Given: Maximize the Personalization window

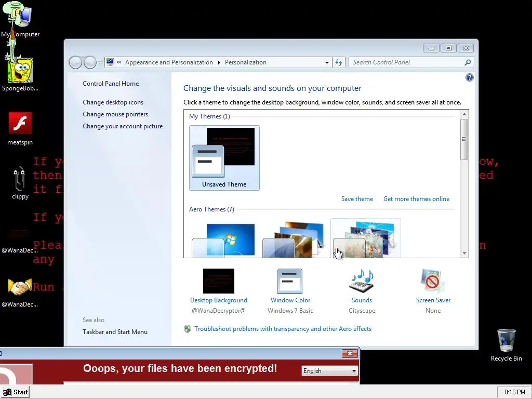Looking at the screenshot, I should [448, 48].
